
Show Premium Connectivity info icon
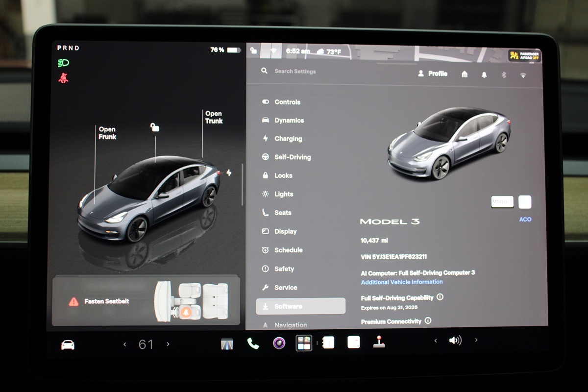(x=428, y=320)
